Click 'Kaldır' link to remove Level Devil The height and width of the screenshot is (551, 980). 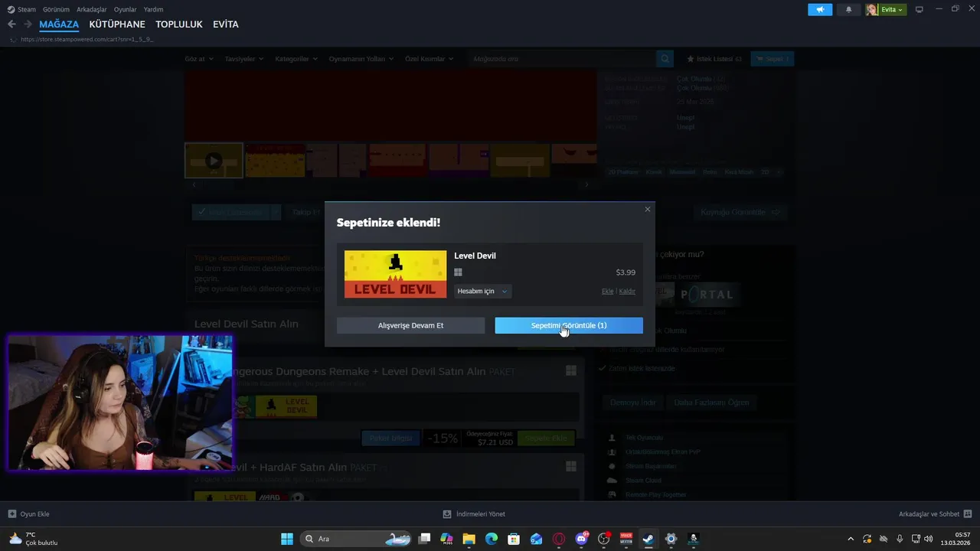point(627,291)
